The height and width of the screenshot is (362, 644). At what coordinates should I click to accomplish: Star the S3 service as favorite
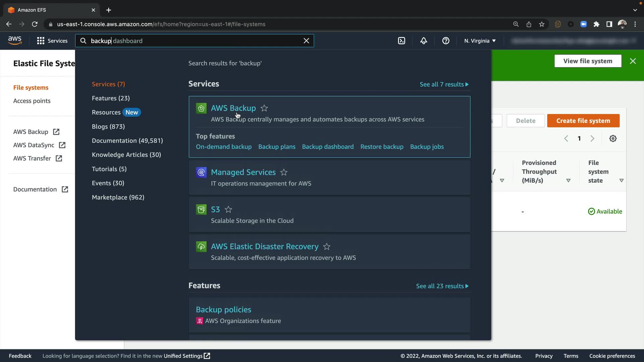[x=228, y=209]
